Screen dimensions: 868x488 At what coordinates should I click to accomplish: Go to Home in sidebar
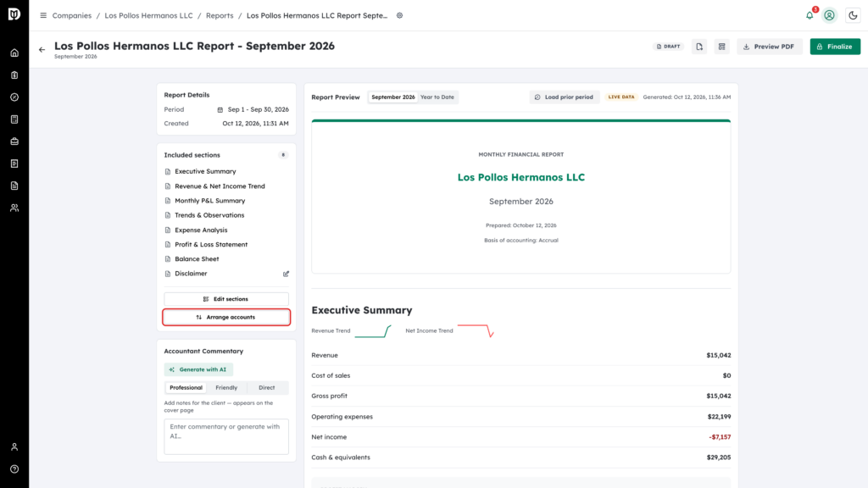tap(14, 53)
